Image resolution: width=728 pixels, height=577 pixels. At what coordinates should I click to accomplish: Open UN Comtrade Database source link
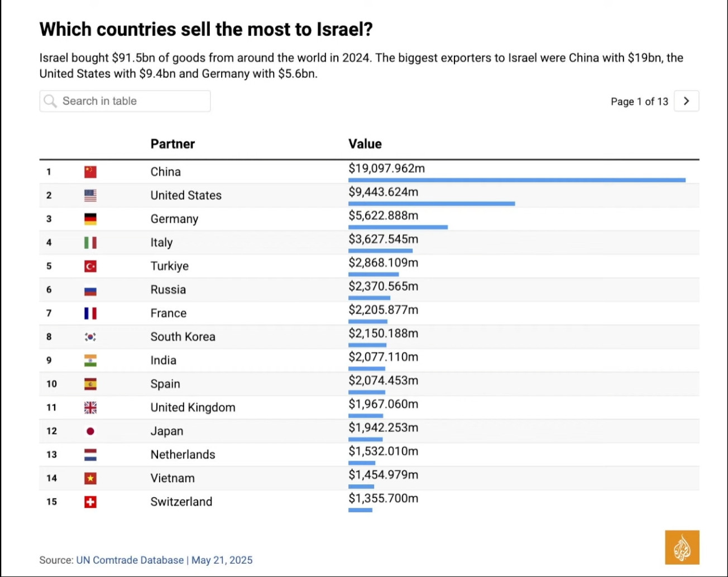point(130,560)
